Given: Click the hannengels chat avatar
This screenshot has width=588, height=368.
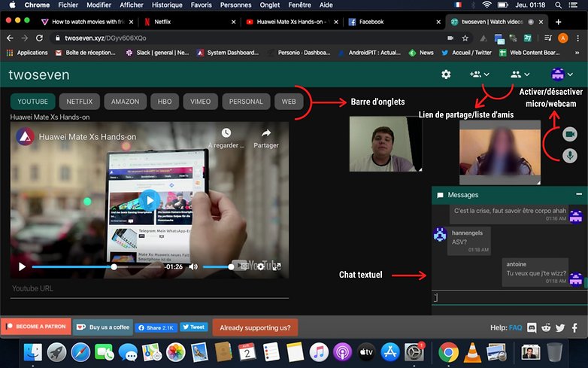Looking at the screenshot, I should pyautogui.click(x=440, y=234).
